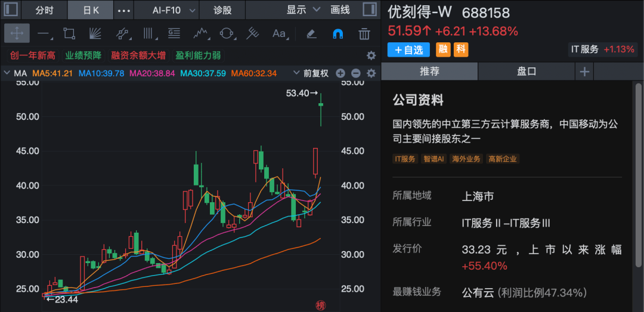
Task: Open the AI-F10 dropdown
Action: 173,10
